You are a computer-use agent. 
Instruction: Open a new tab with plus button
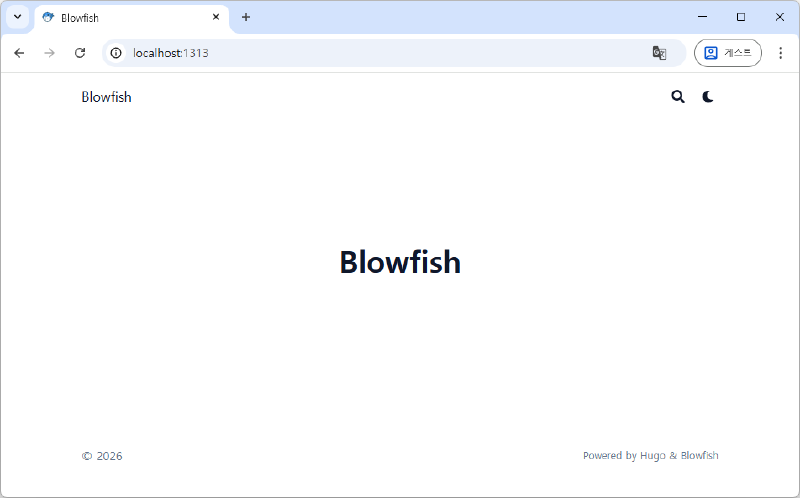246,17
